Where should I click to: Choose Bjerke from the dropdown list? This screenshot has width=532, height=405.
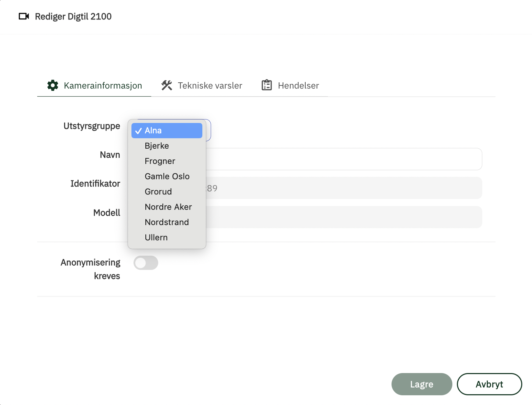point(167,146)
